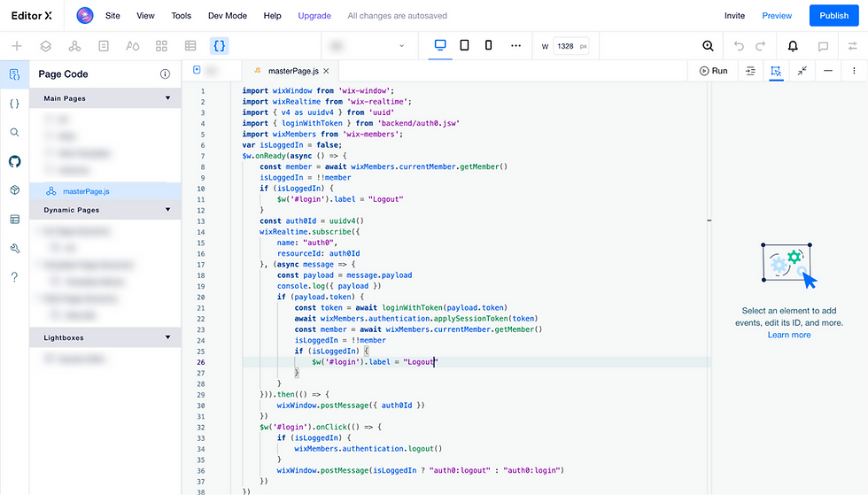Click the Editor X logo
Screen dimensions: 868x495
[32, 16]
